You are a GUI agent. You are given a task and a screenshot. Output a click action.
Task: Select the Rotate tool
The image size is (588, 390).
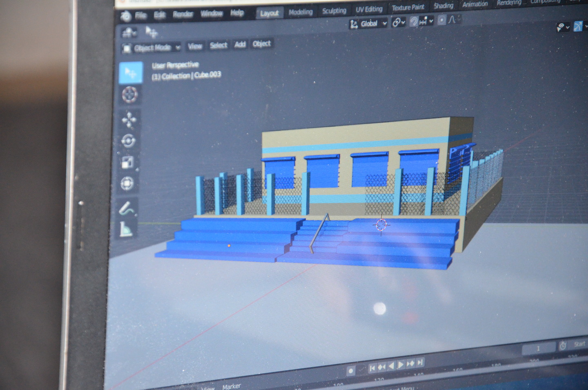pos(128,141)
